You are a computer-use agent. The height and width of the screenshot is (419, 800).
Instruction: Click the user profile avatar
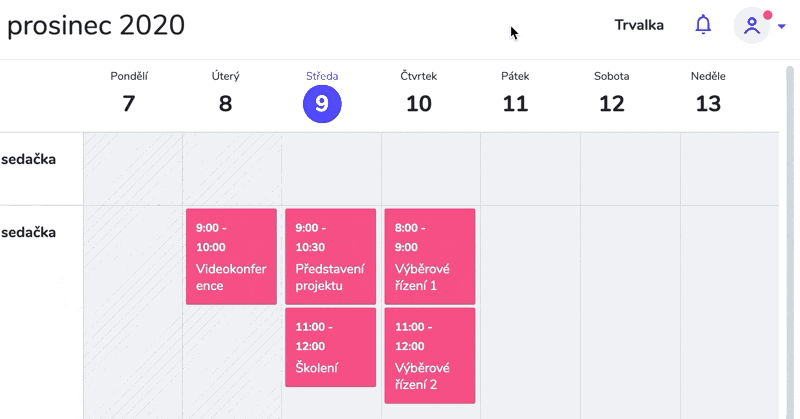tap(752, 25)
